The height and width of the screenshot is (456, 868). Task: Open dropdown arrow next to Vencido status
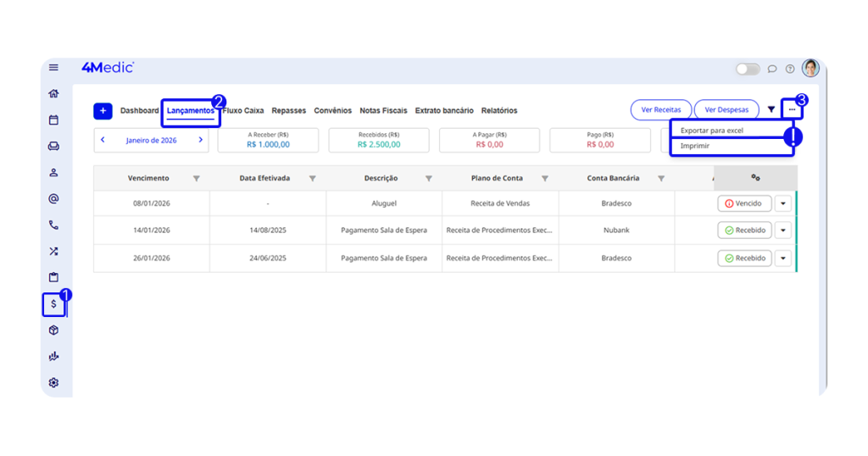(x=783, y=204)
